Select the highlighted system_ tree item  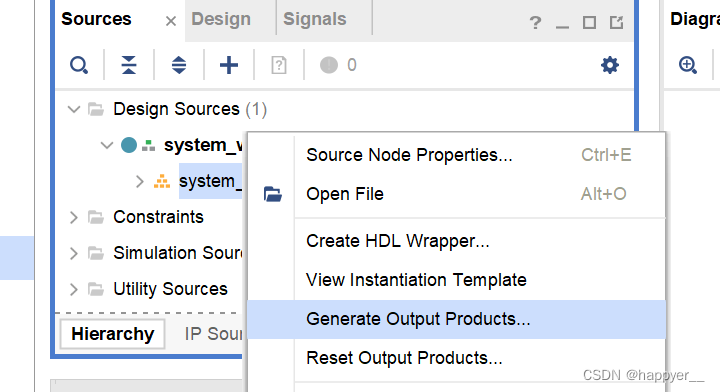coord(210,181)
